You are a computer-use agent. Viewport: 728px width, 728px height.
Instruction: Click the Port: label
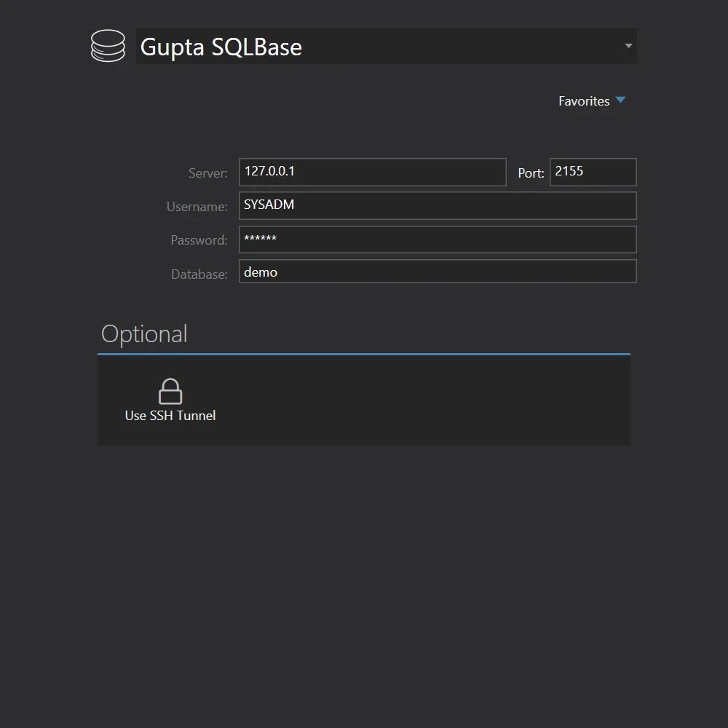531,173
